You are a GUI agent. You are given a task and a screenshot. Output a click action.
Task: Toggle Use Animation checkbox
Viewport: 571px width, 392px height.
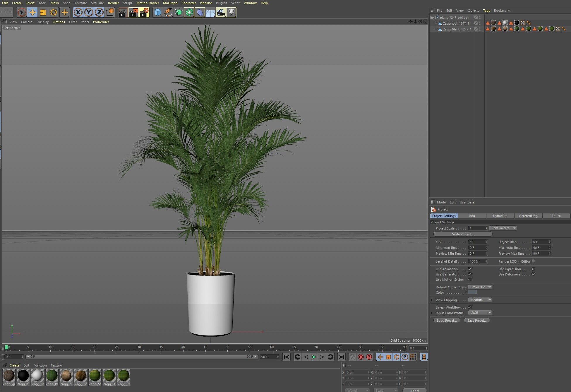470,269
